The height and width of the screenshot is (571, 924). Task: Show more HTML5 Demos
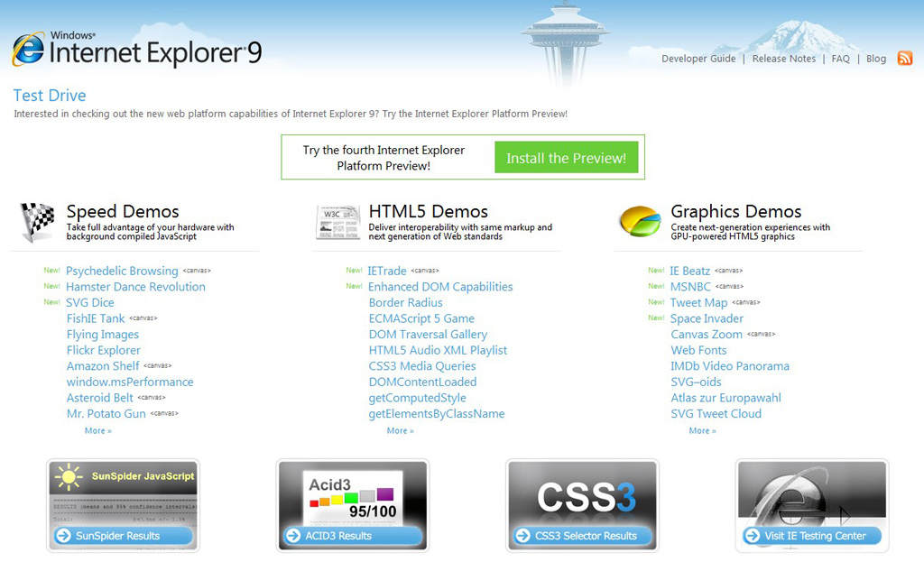tap(400, 431)
